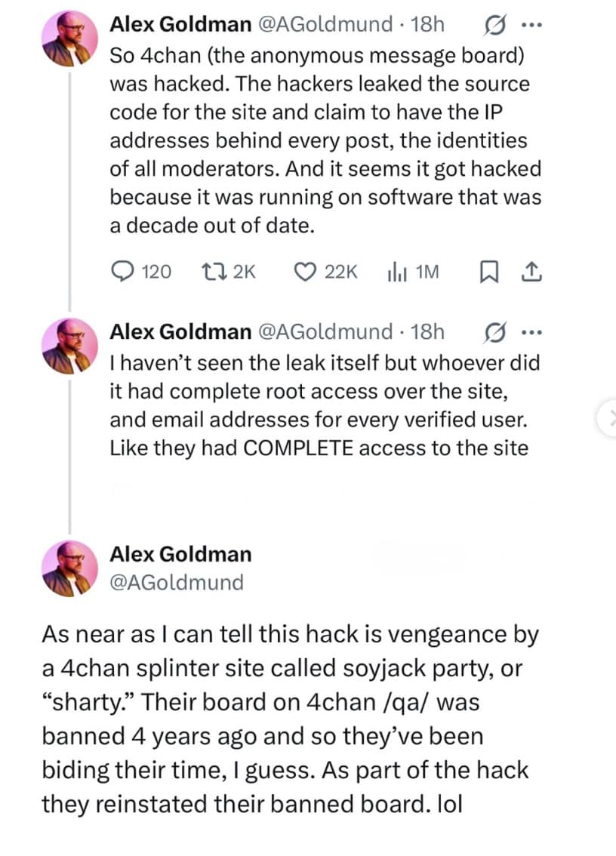This screenshot has width=616, height=856.
Task: Bookmark the first tweet
Action: [x=491, y=272]
